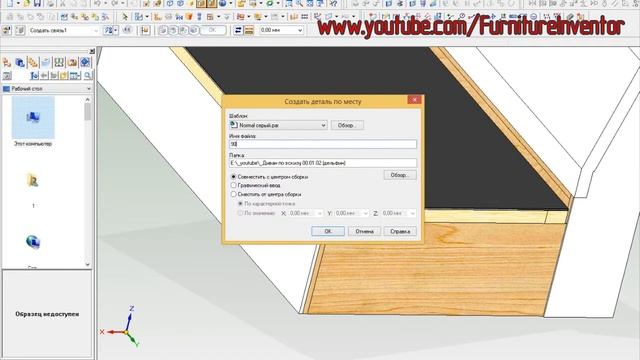Click the library list scroll-down arrow
Screen dimensions: 640x360
[x=88, y=264]
